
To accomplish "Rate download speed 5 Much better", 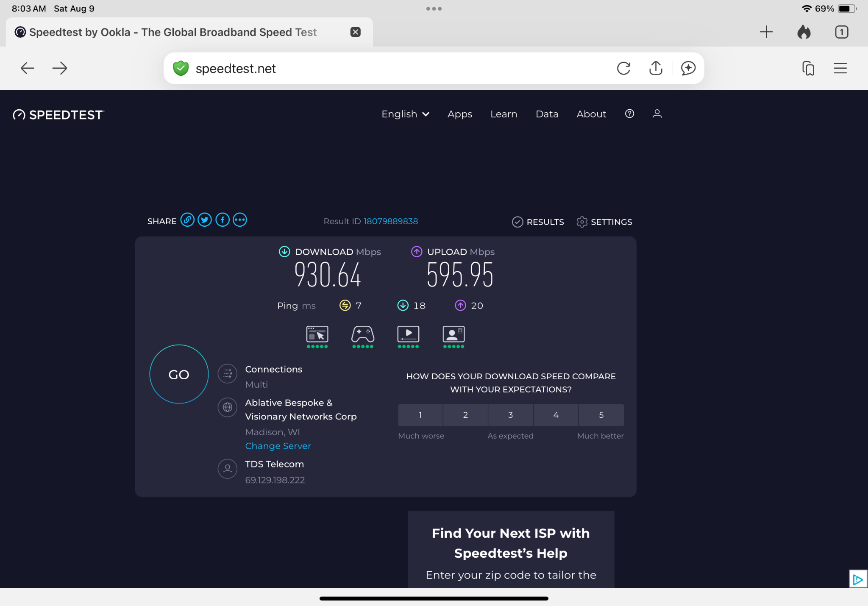I will click(601, 415).
